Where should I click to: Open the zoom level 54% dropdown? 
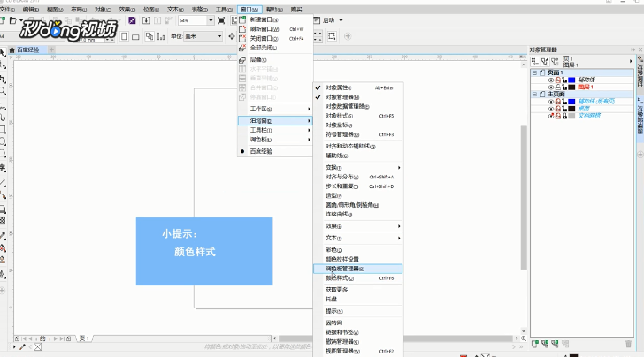pos(211,20)
